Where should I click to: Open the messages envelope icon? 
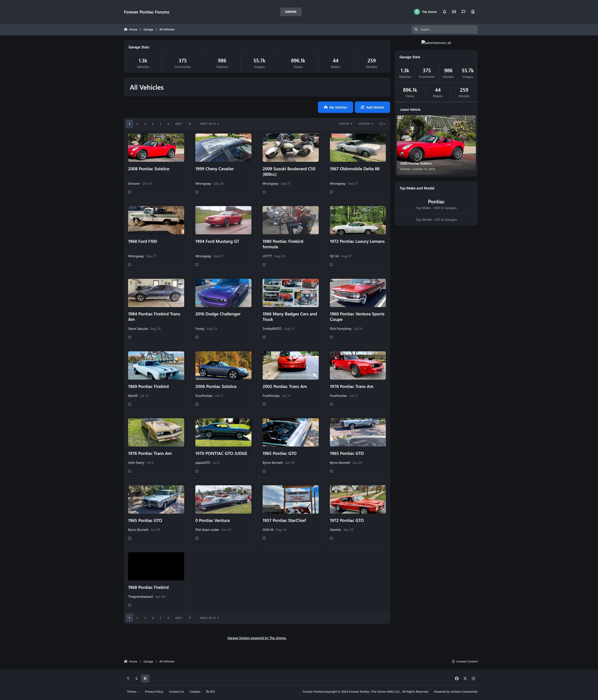pyautogui.click(x=454, y=12)
